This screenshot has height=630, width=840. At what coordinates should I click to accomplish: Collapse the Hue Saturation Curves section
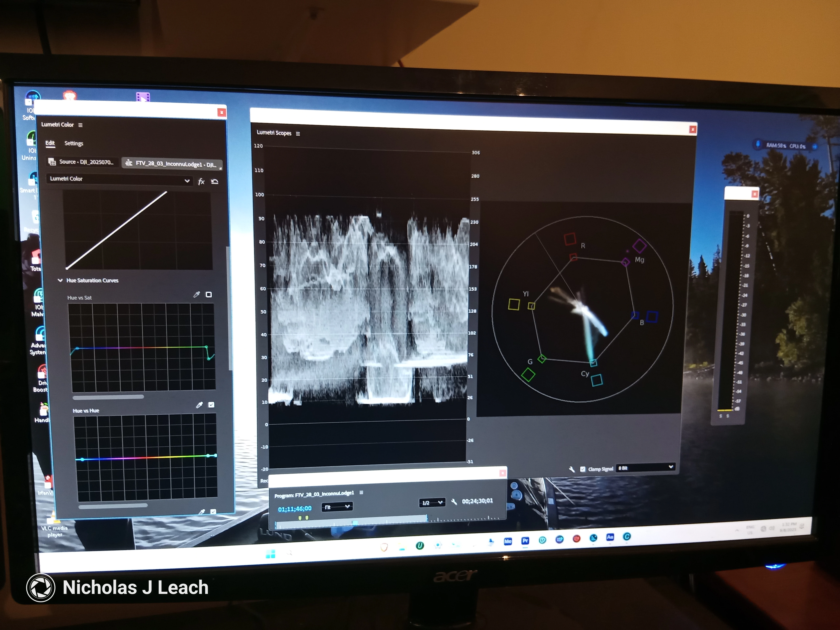(x=60, y=280)
